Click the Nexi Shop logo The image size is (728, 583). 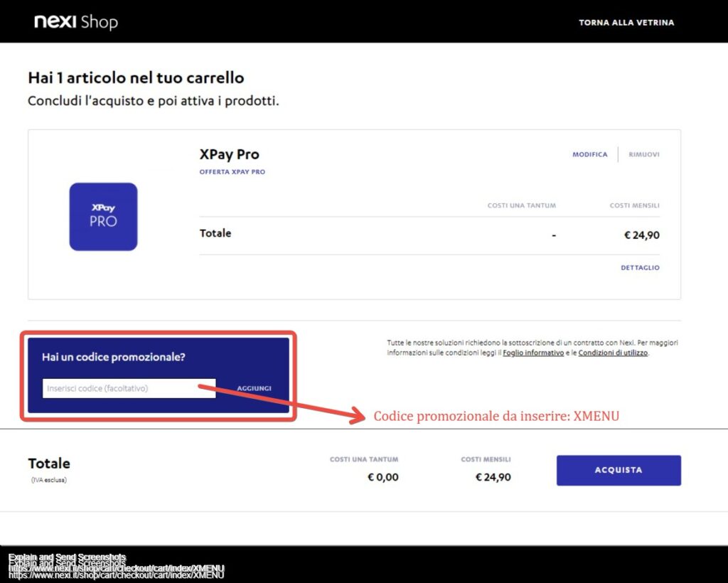(76, 22)
